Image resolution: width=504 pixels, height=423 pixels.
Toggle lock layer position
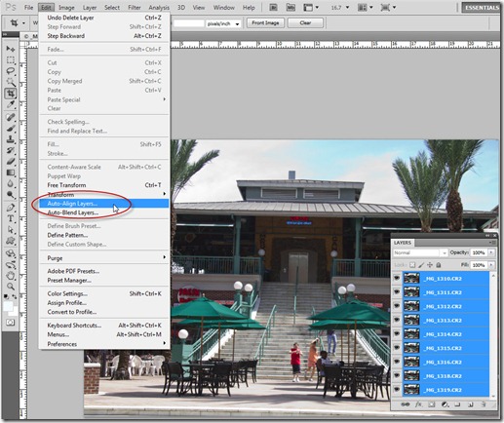click(x=430, y=265)
